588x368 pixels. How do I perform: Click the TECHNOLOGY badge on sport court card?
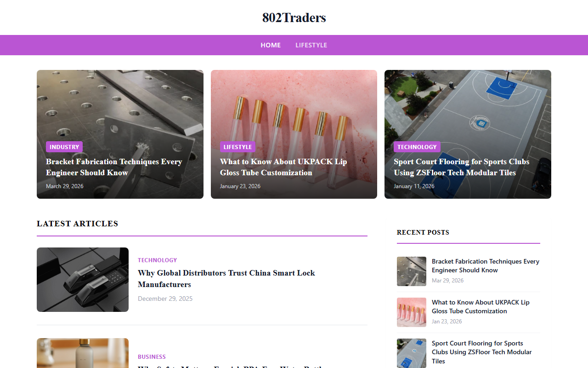[x=417, y=147]
